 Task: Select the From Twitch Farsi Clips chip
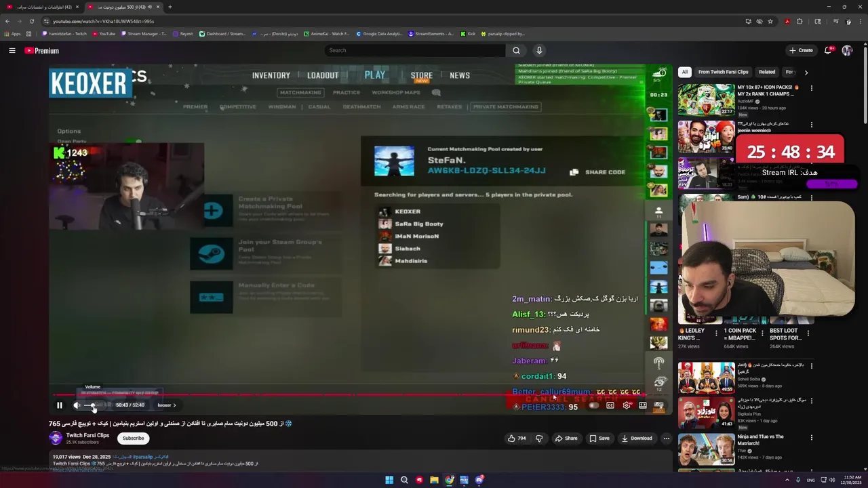coord(723,72)
